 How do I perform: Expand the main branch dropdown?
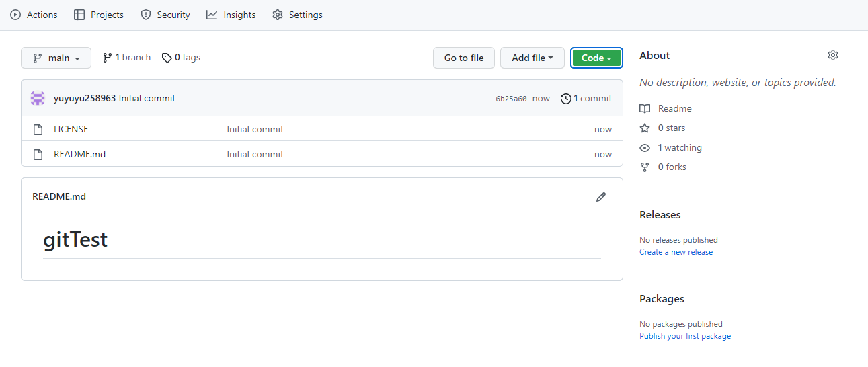pyautogui.click(x=56, y=58)
